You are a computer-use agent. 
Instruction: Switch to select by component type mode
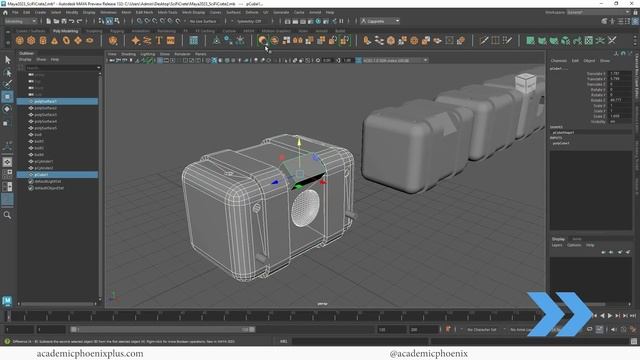click(117, 21)
